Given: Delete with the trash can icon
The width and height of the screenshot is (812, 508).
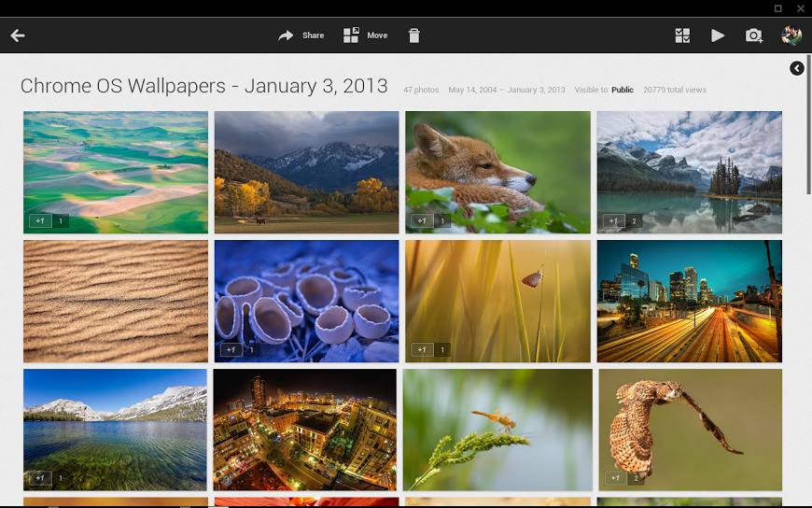Looking at the screenshot, I should tap(414, 35).
